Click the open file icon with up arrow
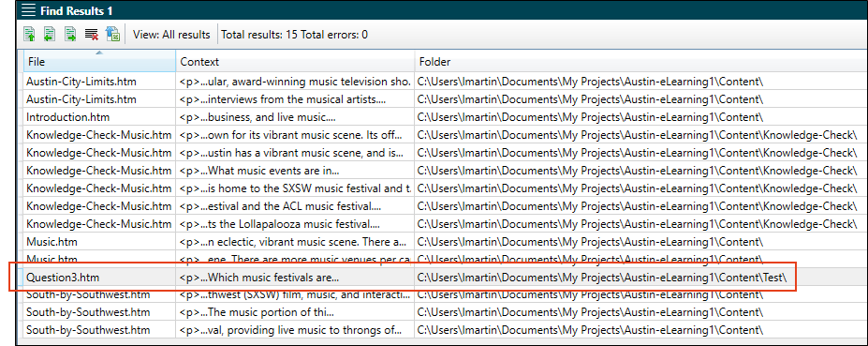 pyautogui.click(x=29, y=35)
